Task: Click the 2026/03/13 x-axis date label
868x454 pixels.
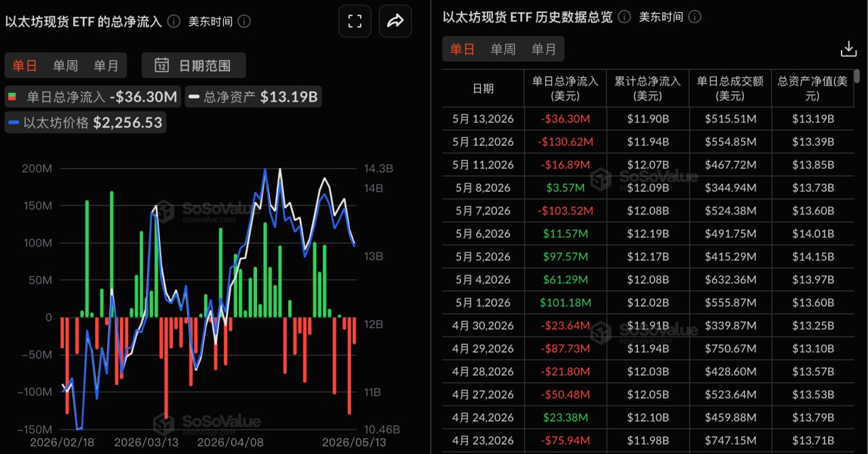Action: (145, 442)
